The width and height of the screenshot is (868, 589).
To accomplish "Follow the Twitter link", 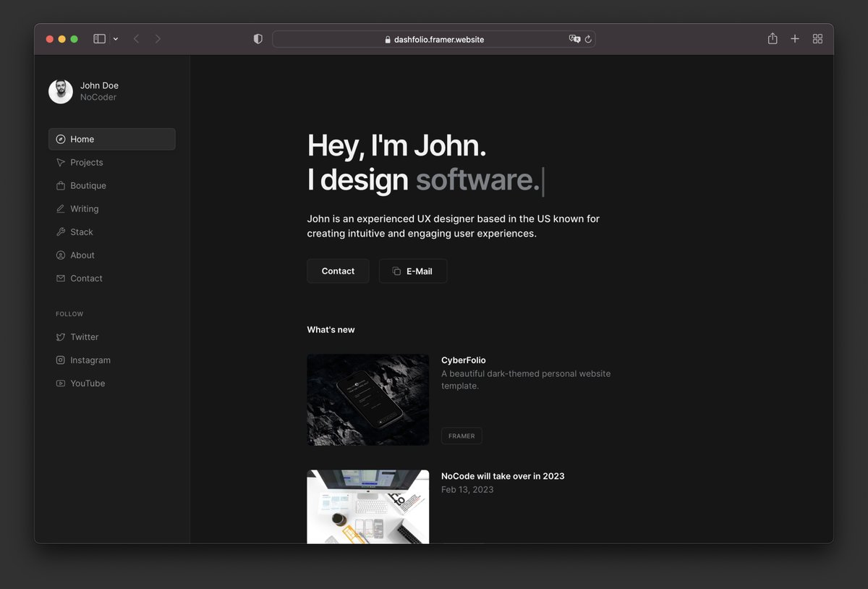I will click(x=112, y=336).
